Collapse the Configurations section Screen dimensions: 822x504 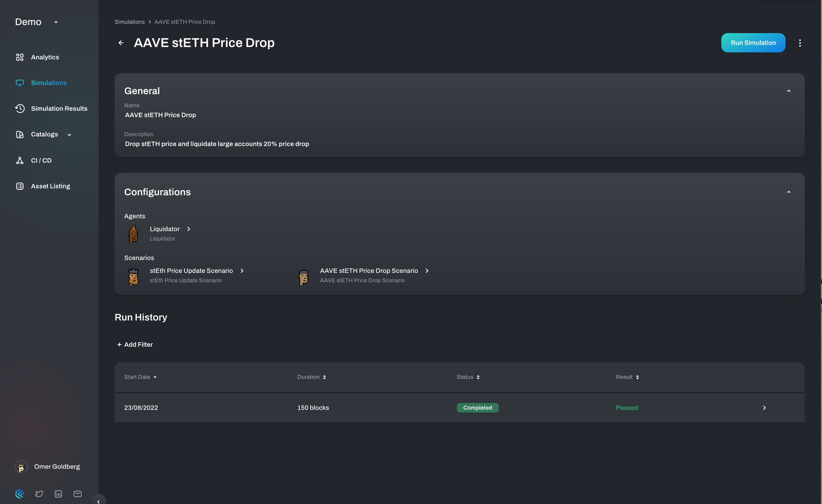788,192
